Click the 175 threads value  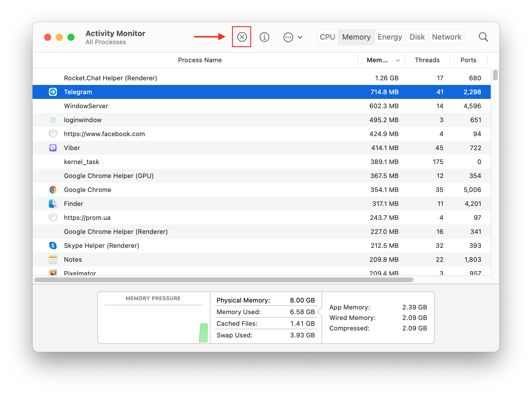[438, 162]
